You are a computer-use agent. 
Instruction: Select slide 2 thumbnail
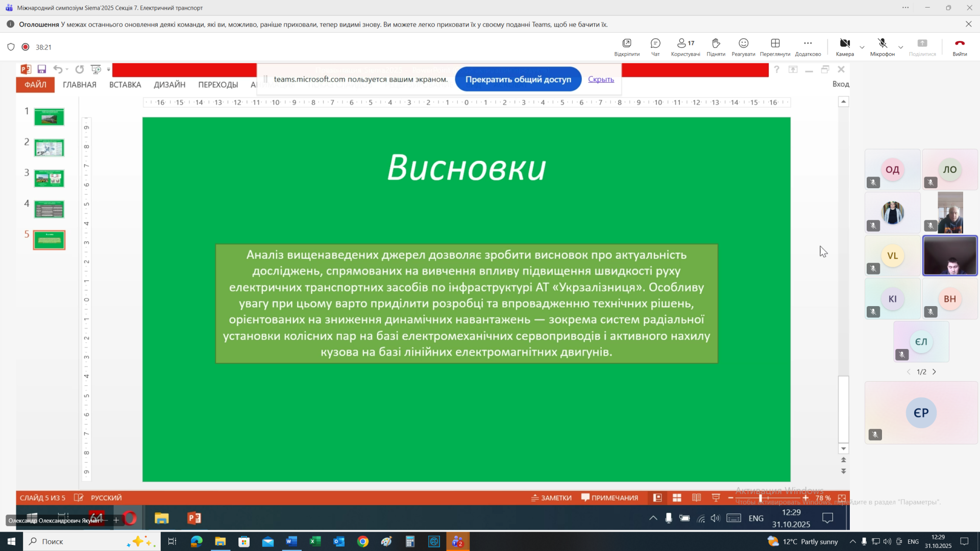point(49,148)
